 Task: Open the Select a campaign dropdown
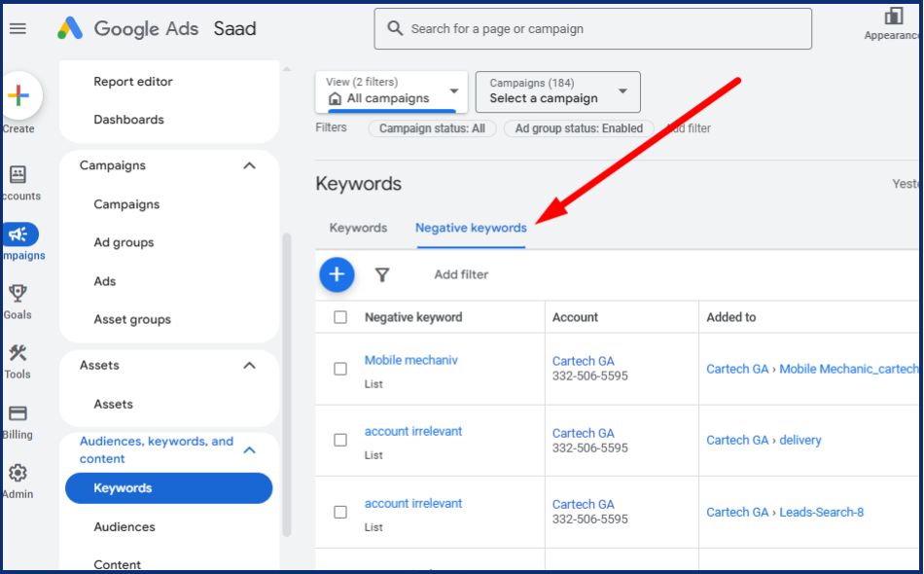557,91
